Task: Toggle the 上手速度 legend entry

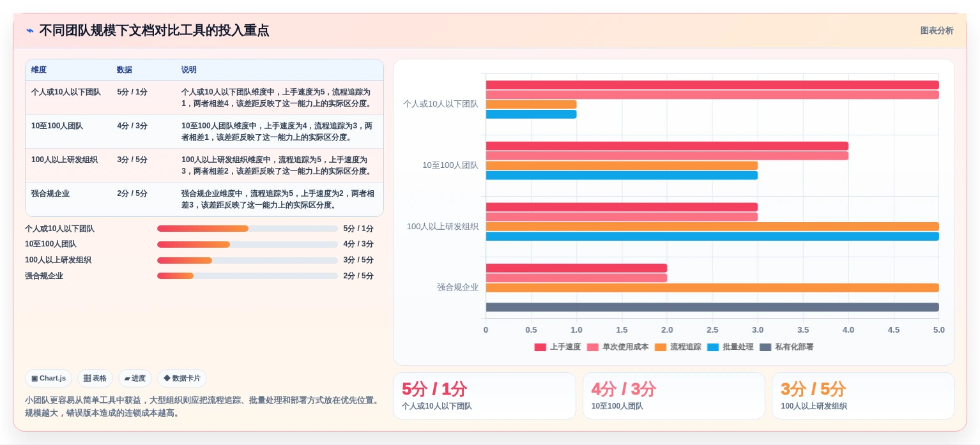Action: click(558, 347)
